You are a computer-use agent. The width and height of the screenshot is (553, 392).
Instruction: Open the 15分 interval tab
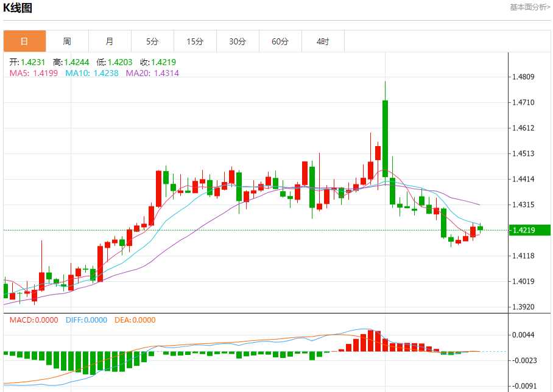[195, 41]
